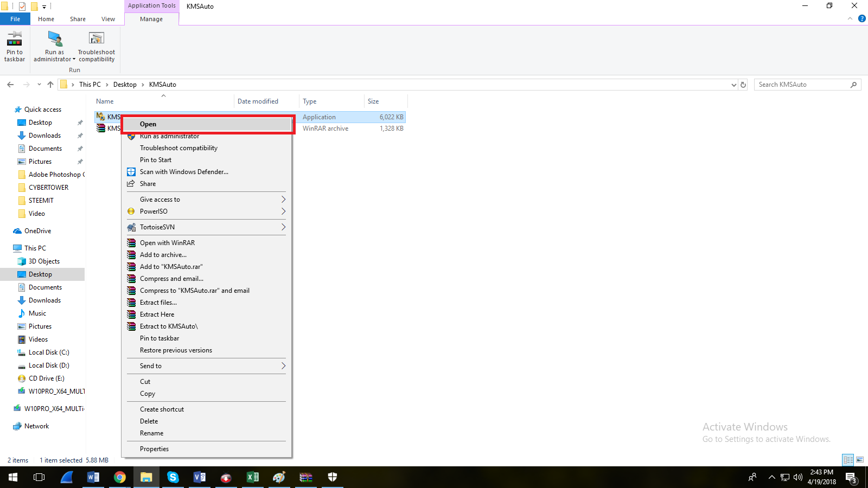This screenshot has width=868, height=488.
Task: Open the Help question mark icon
Action: 861,18
